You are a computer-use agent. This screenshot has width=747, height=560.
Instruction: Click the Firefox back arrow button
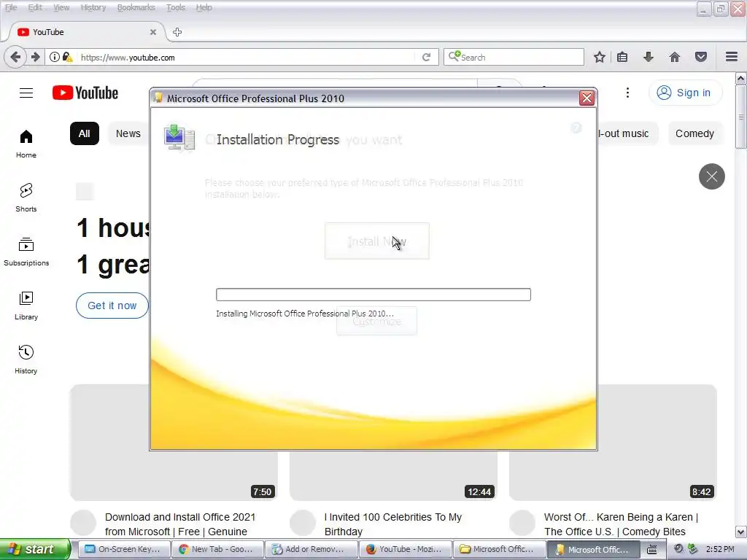pyautogui.click(x=15, y=57)
